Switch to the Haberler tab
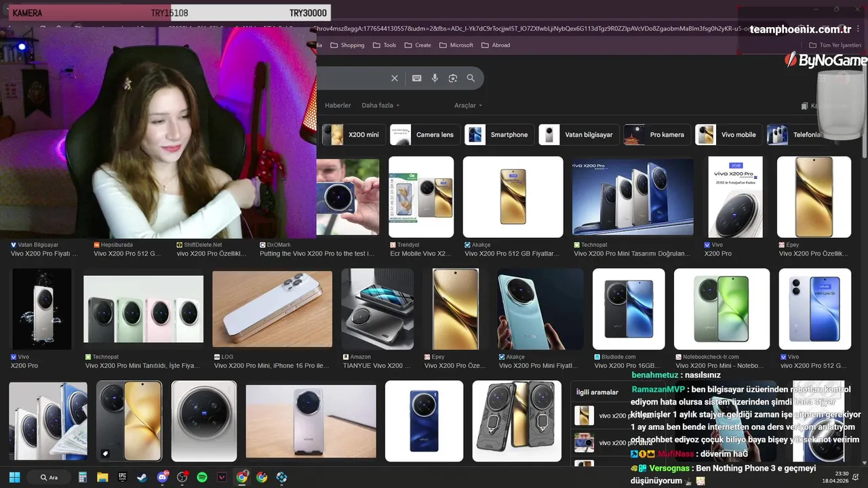 click(x=338, y=106)
